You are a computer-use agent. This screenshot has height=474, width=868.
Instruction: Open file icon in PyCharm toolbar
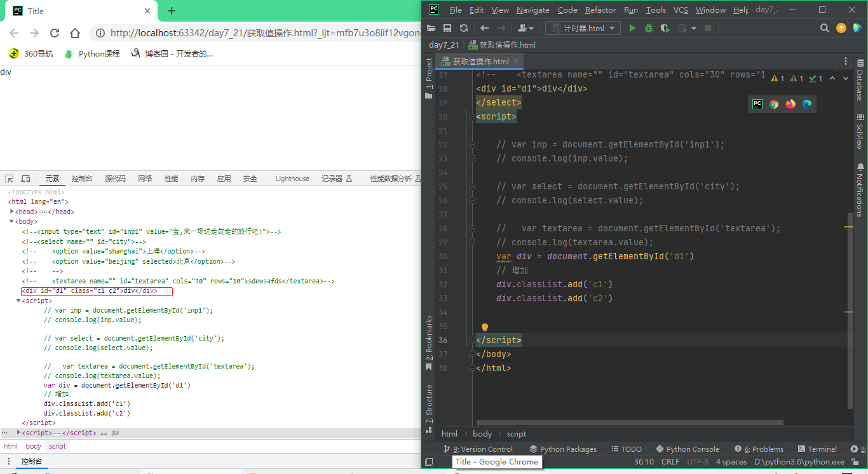coord(431,28)
